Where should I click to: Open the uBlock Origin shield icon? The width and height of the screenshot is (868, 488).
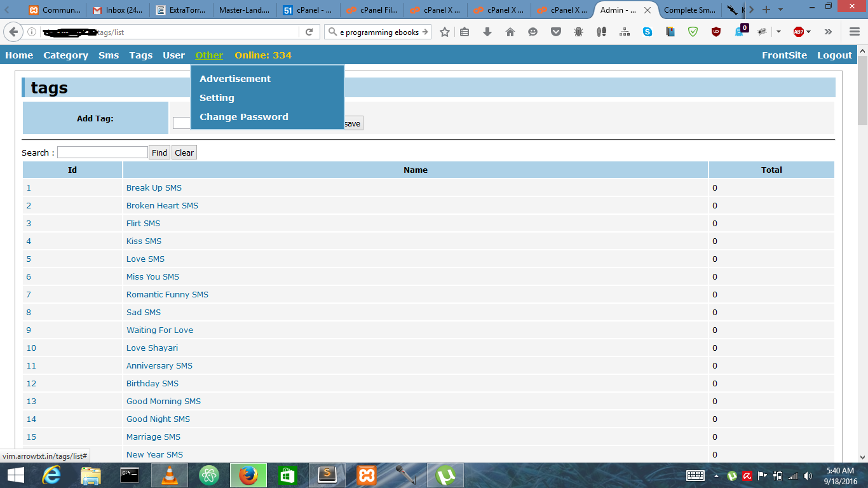[716, 32]
